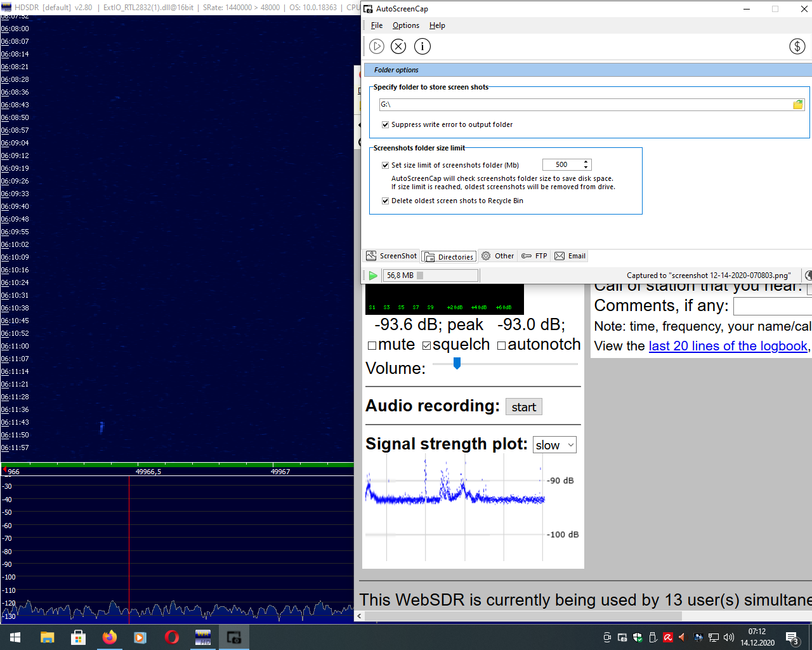This screenshot has height=650, width=812.
Task: Click the AutoScreenCap stop (X circle) icon
Action: click(398, 46)
